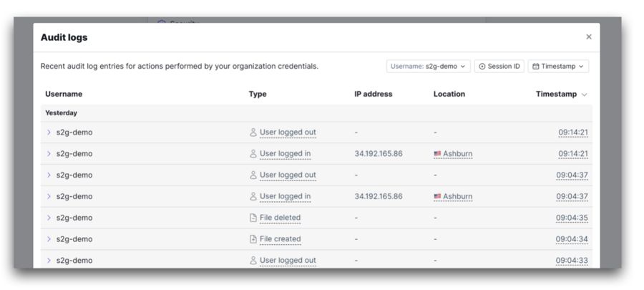Click the Yesterday group header
This screenshot has width=644, height=290.
(x=62, y=112)
